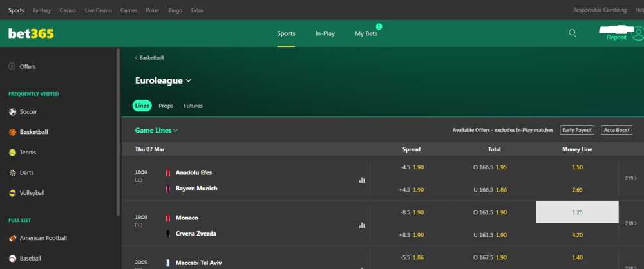Open the Responsible Gambling link
The height and width of the screenshot is (269, 644).
600,10
